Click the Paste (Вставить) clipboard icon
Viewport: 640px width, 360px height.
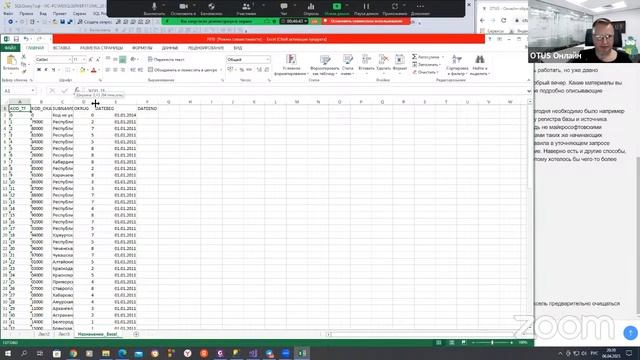[x=11, y=61]
